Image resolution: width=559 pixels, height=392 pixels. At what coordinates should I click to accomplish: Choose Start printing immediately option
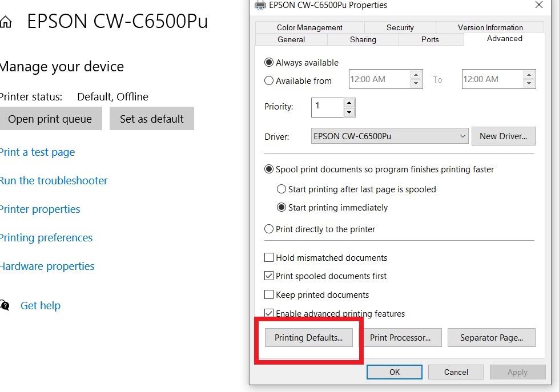281,207
